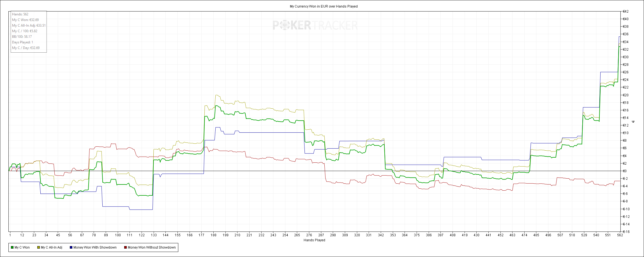Click the "€26" y-axis tick label
Image resolution: width=644 pixels, height=257 pixels.
(x=625, y=72)
